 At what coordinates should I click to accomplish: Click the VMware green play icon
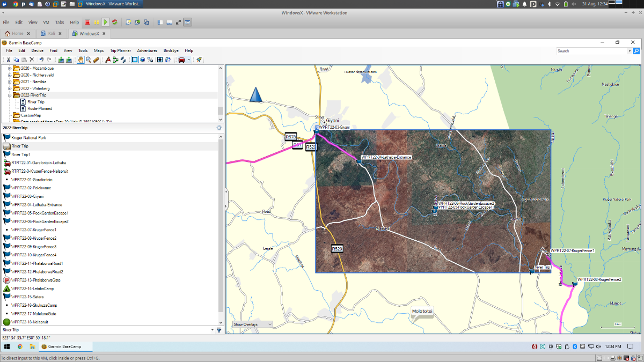point(106,22)
